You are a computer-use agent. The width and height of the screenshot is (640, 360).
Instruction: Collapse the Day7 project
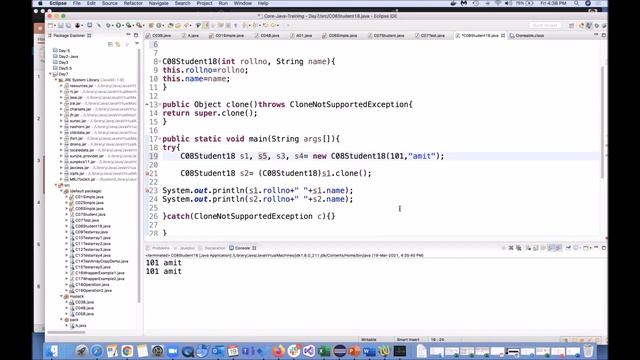click(51, 74)
